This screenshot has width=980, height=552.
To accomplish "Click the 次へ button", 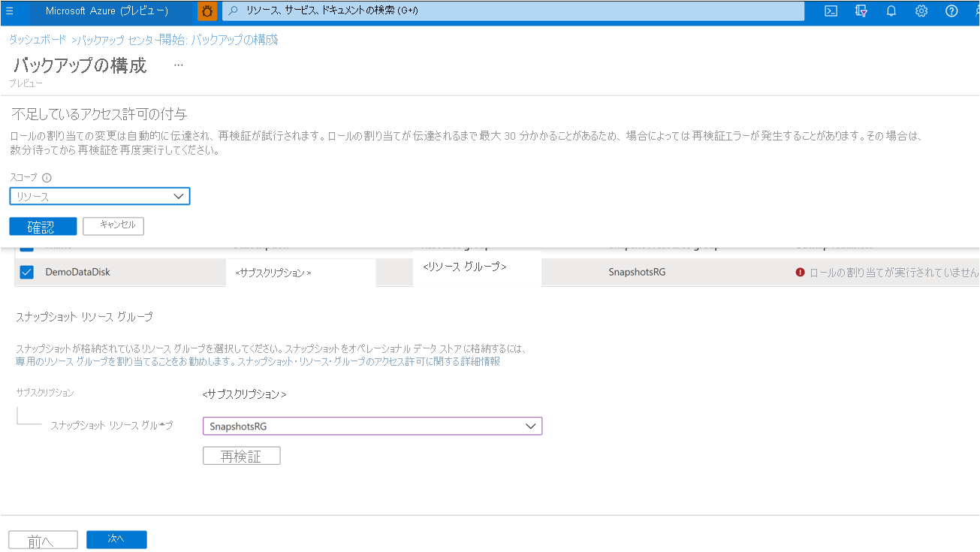I will point(116,539).
